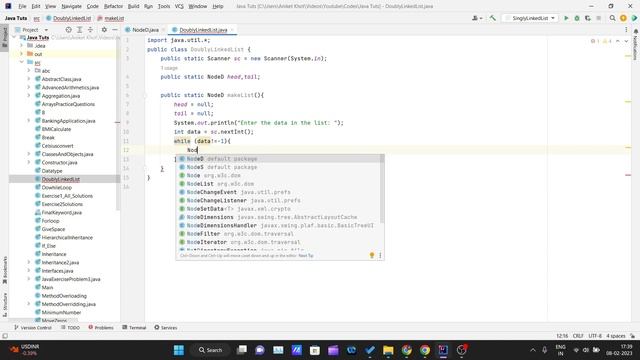
Task: Open File Explorer from taskbar
Action: pos(388,350)
